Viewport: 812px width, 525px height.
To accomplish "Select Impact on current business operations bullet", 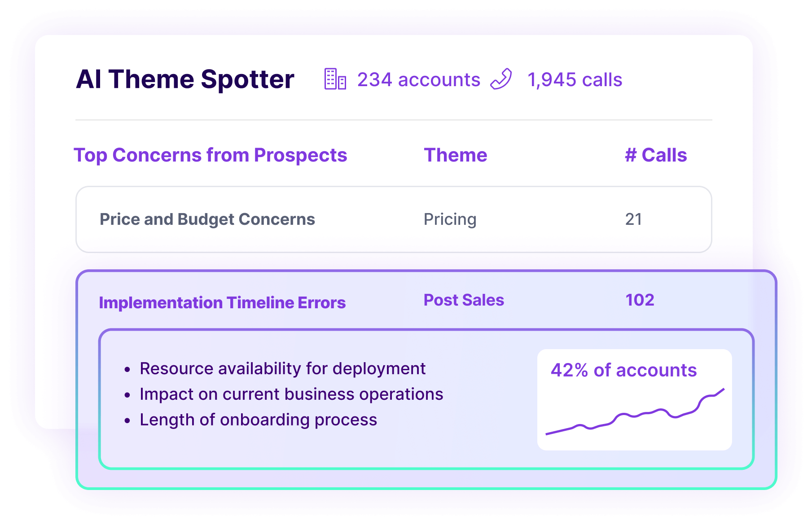I will click(291, 394).
